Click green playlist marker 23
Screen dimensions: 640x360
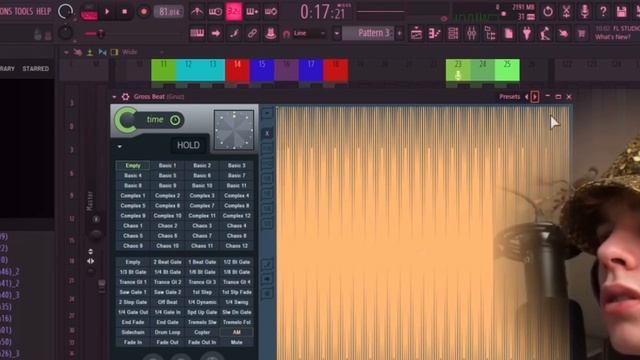(x=458, y=70)
